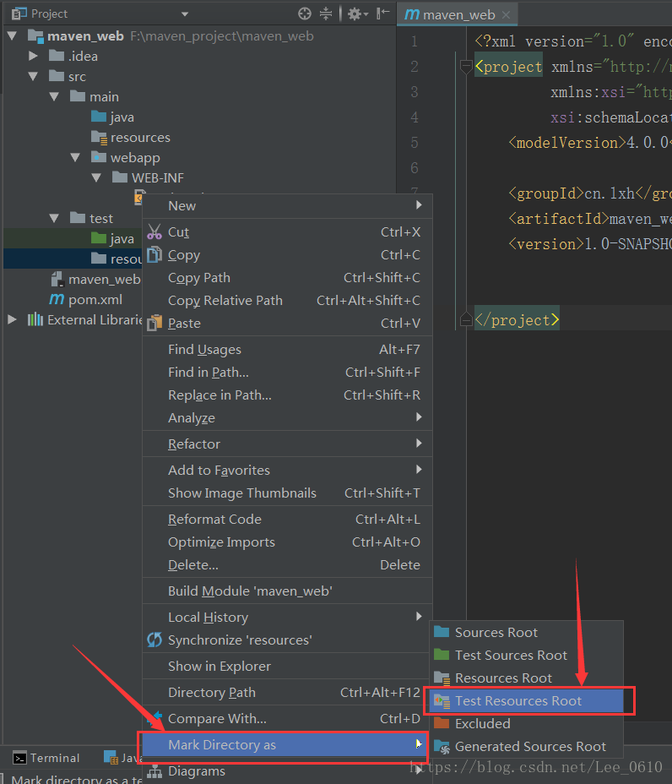The width and height of the screenshot is (672, 784).
Task: Click the groupId line in editor
Action: pyautogui.click(x=589, y=193)
